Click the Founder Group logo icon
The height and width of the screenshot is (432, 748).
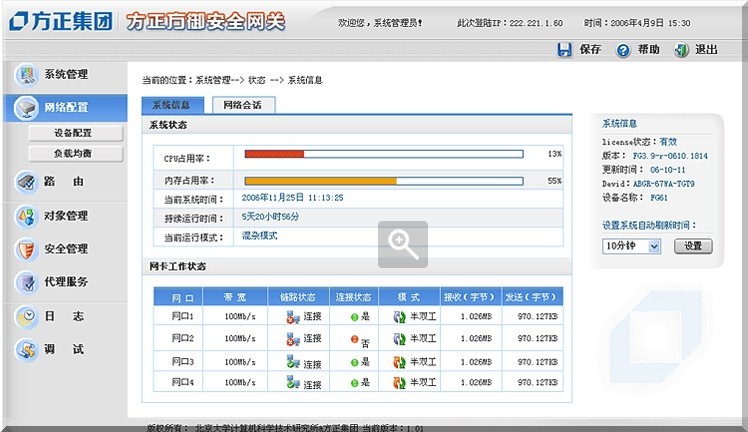pyautogui.click(x=18, y=21)
